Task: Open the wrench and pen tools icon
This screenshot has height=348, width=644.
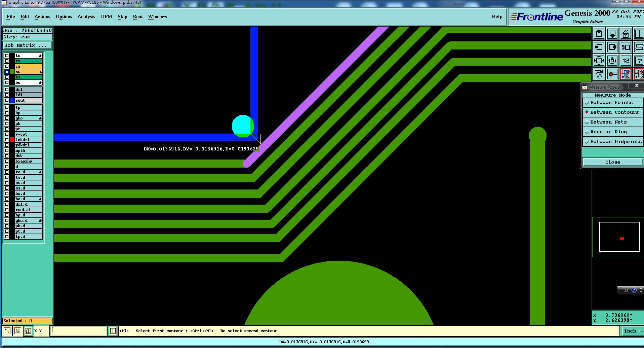Action: [599, 74]
